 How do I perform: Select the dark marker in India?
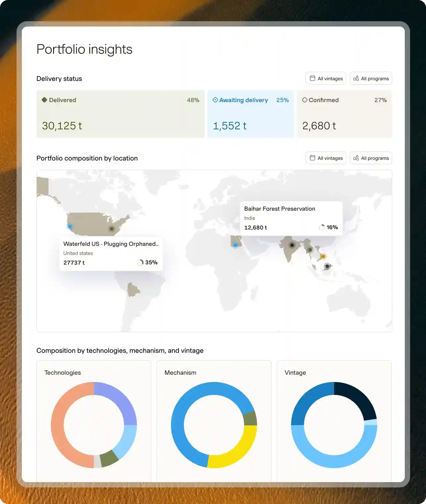[x=292, y=245]
